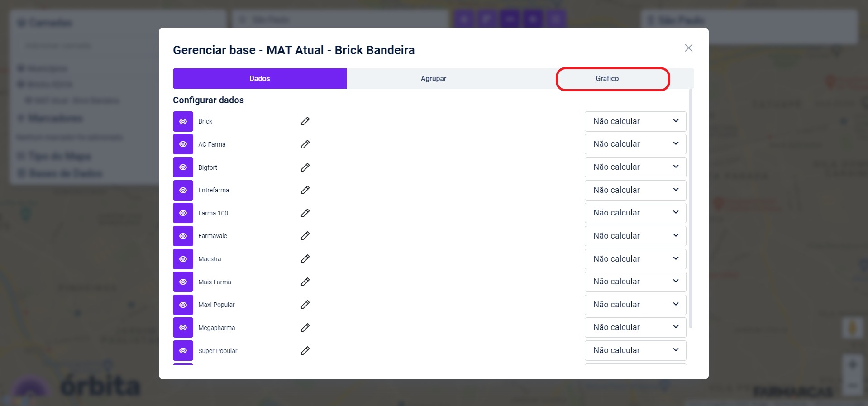
Task: Edit Super Popular using the pencil icon
Action: [x=305, y=351]
